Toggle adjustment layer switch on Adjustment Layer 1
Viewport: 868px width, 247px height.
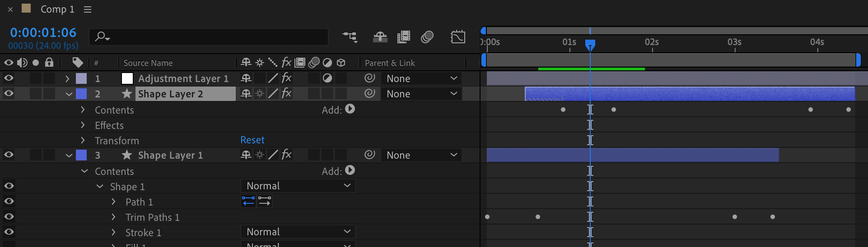tap(327, 78)
